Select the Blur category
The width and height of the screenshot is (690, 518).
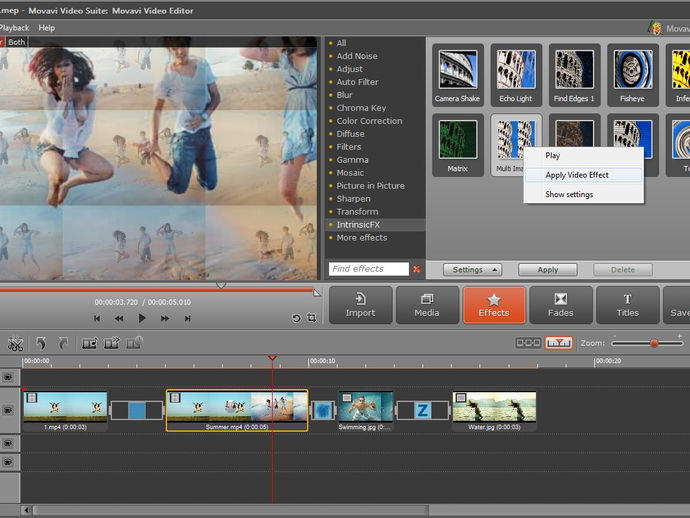click(344, 95)
